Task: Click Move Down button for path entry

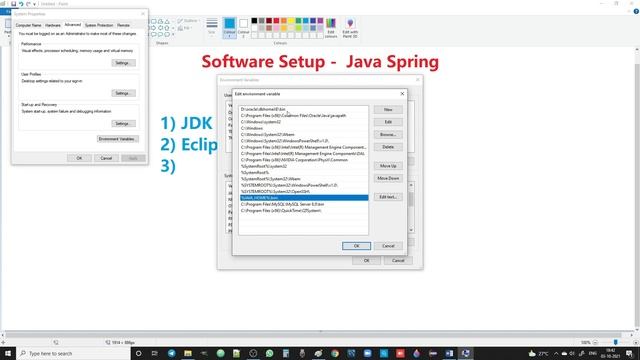Action: pyautogui.click(x=388, y=178)
